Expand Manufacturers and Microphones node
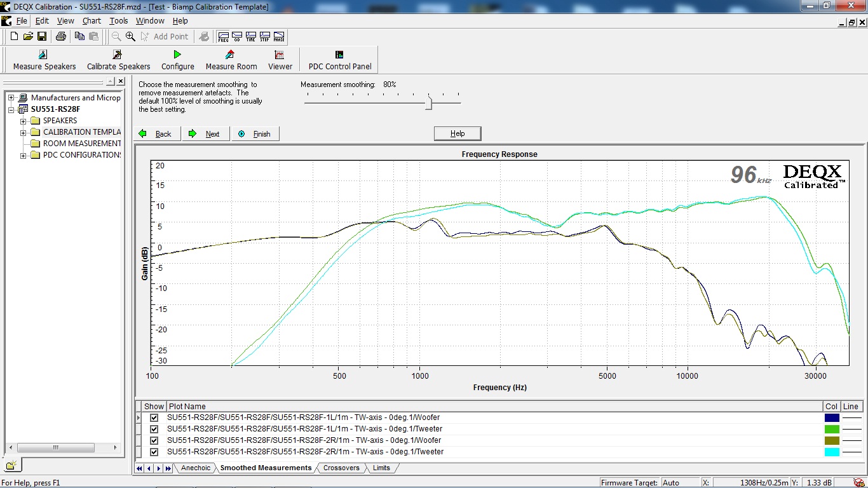Viewport: 868px width, 488px height. 11,98
